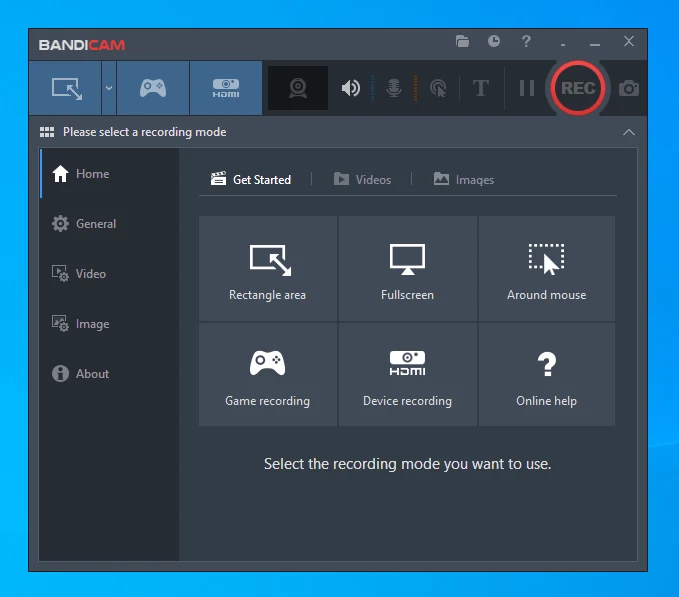Screen dimensions: 679x597
Task: Close the Bandicam window
Action: click(x=629, y=41)
